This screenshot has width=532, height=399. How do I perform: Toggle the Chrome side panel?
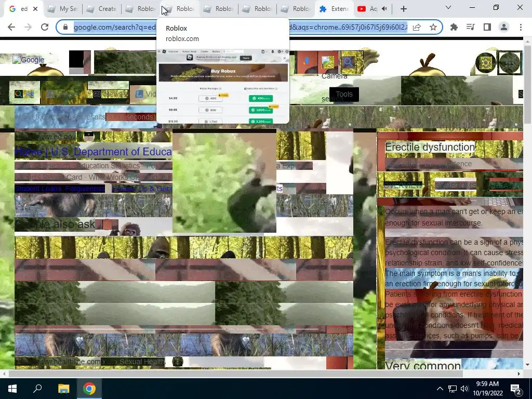coord(487,27)
